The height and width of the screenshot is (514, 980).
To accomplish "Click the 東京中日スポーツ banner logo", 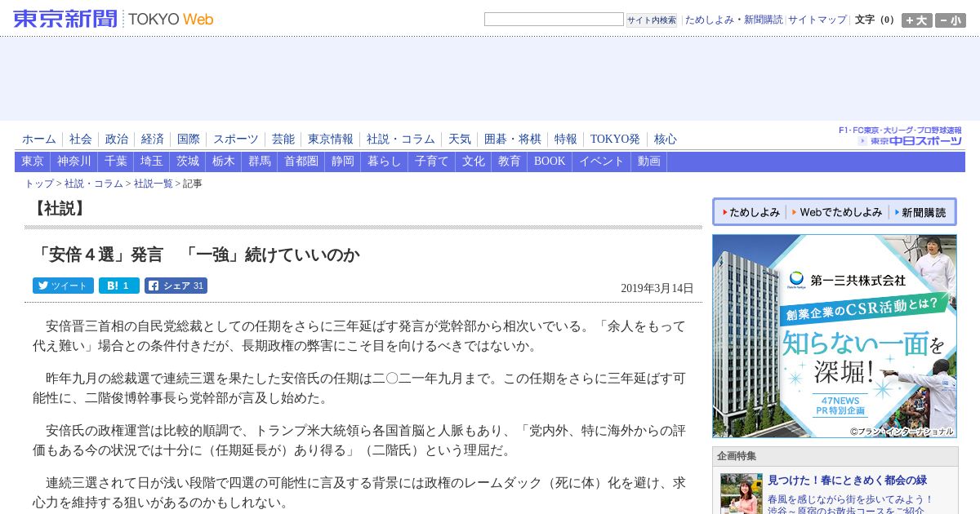I will 900,136.
